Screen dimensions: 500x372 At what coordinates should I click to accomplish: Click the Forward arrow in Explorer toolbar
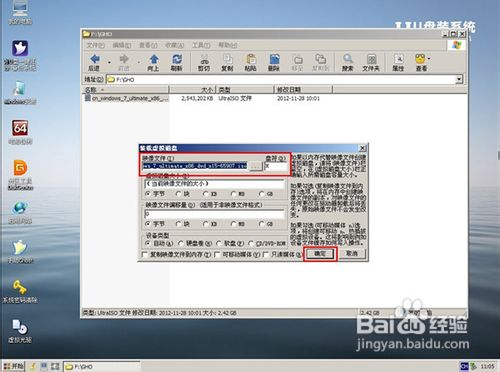coord(124,59)
